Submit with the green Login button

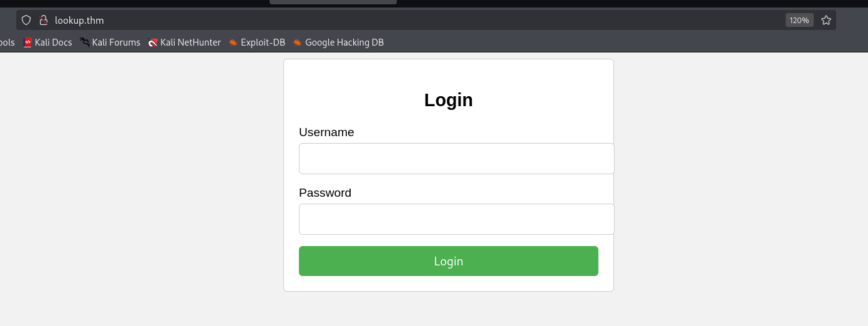pos(449,261)
